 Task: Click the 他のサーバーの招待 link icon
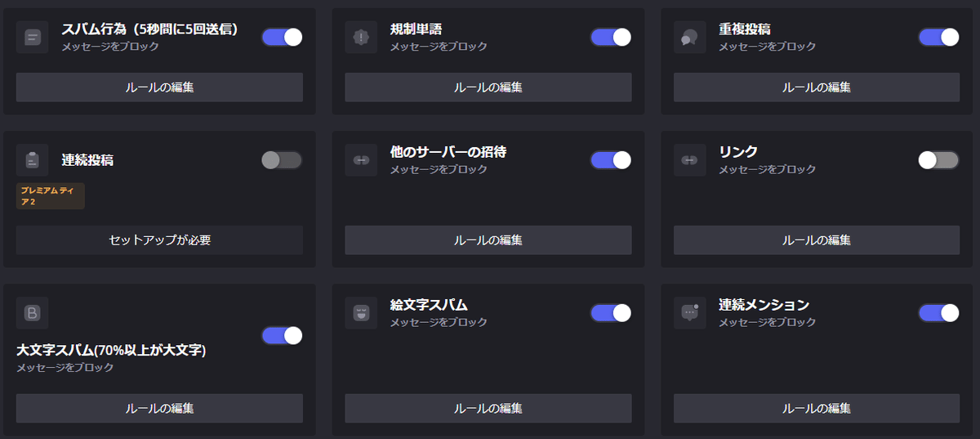[361, 159]
